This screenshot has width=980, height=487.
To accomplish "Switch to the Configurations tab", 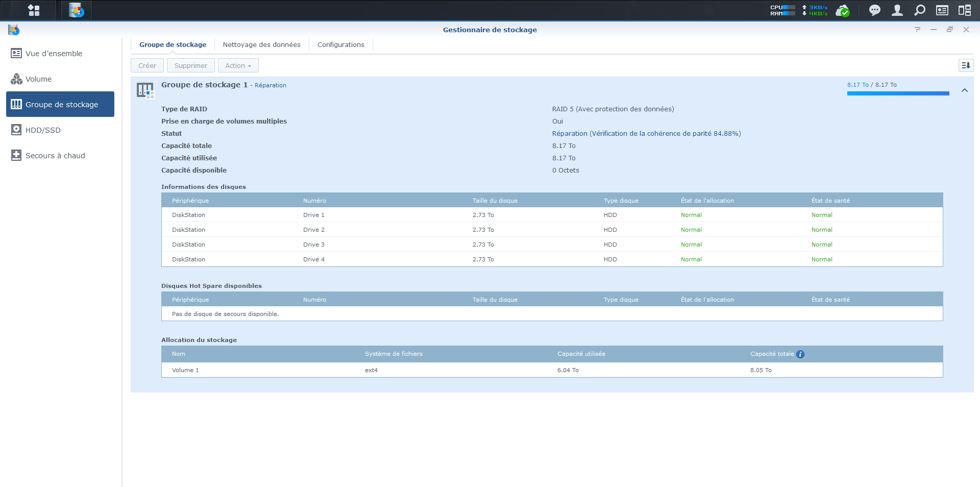I will (x=340, y=45).
